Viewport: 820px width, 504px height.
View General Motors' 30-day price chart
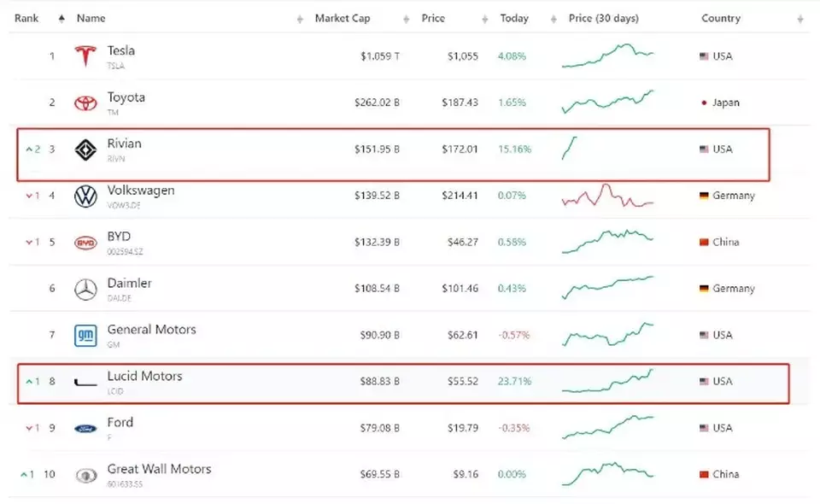click(607, 335)
